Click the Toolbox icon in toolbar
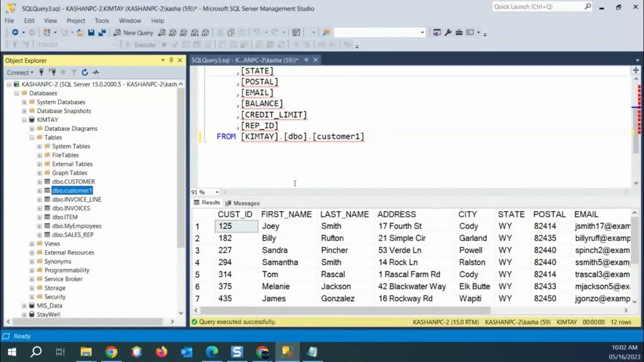 tap(459, 33)
